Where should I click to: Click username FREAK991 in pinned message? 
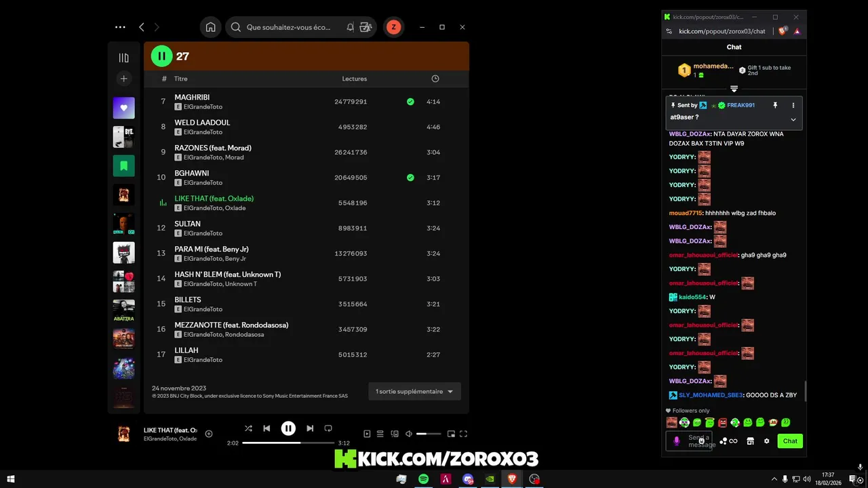pos(741,105)
